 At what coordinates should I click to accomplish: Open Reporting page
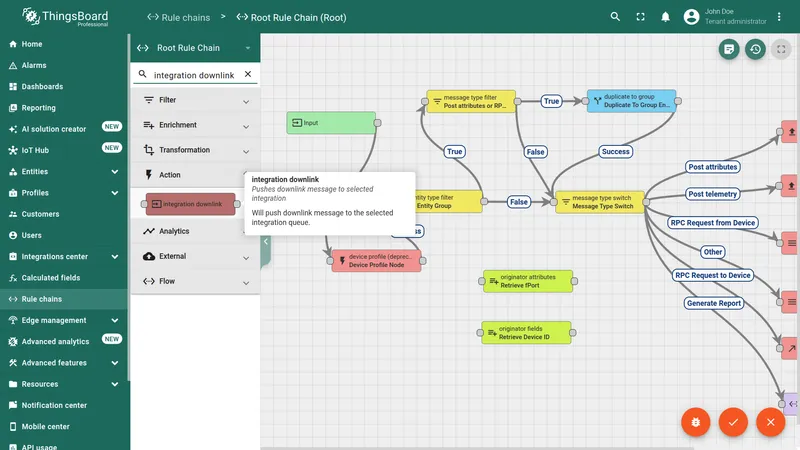tap(64, 108)
